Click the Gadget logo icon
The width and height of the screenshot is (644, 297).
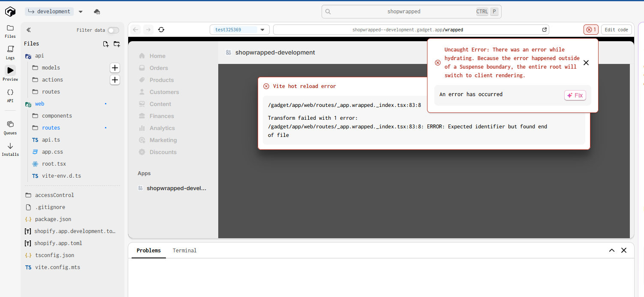10,12
